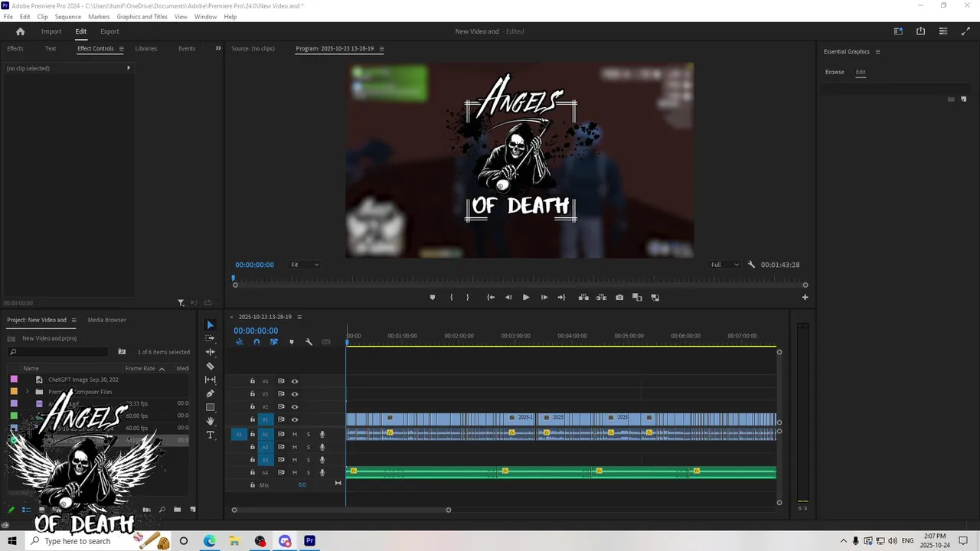Image resolution: width=980 pixels, height=551 pixels.
Task: Sort by the Frame Rate column header
Action: [140, 368]
